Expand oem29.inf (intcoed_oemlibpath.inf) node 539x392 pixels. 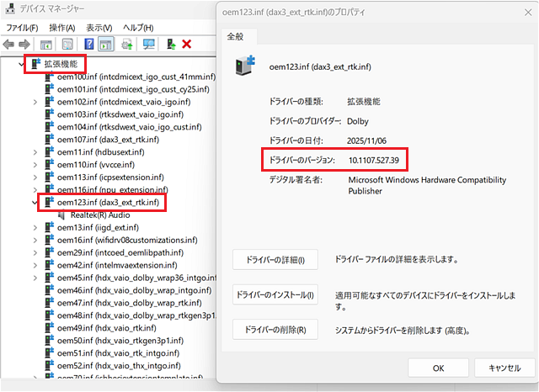(35, 253)
